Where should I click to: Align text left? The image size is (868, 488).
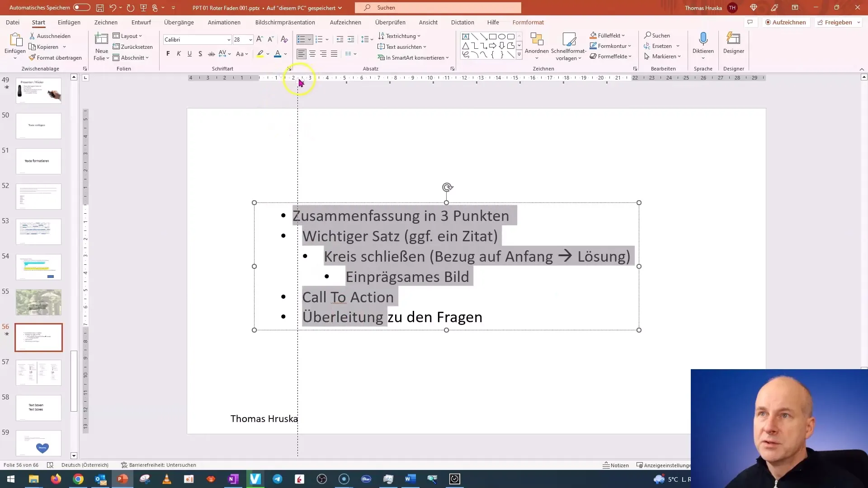302,54
